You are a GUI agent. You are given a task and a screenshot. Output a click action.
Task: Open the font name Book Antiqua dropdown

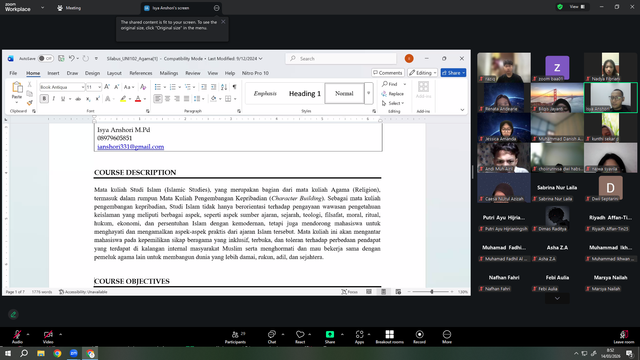tap(82, 87)
